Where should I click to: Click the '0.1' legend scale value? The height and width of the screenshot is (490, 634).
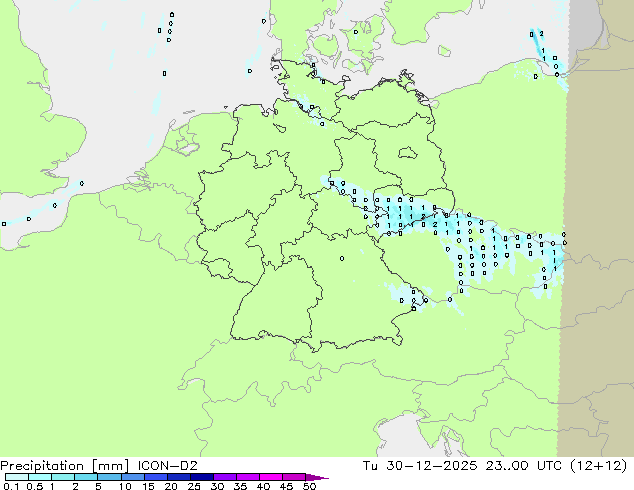(11, 486)
